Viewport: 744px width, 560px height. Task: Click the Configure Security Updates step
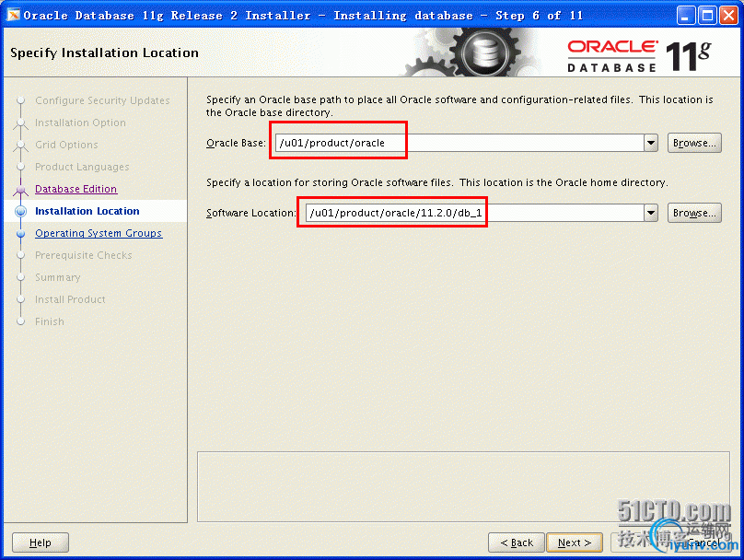[102, 100]
